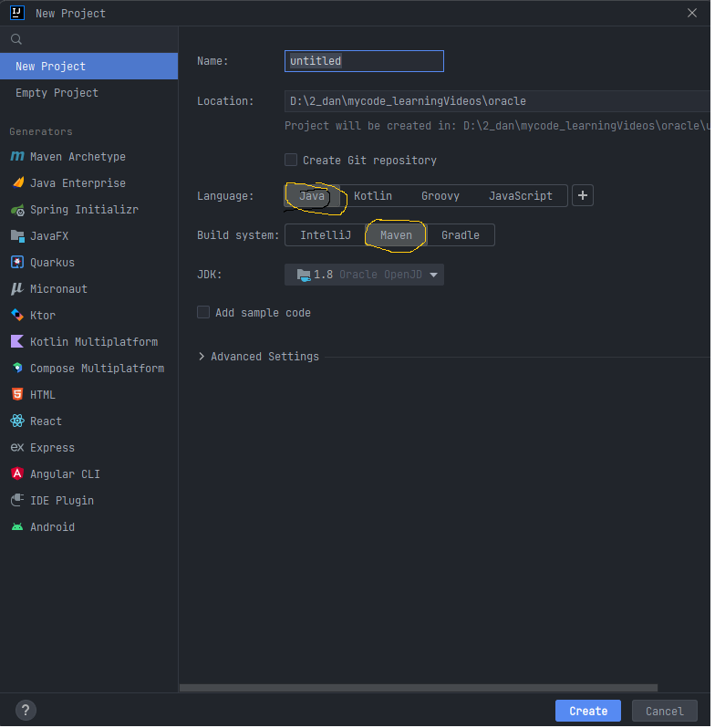Image resolution: width=715 pixels, height=728 pixels.
Task: Click the Java Enterprise flame icon
Action: (18, 183)
